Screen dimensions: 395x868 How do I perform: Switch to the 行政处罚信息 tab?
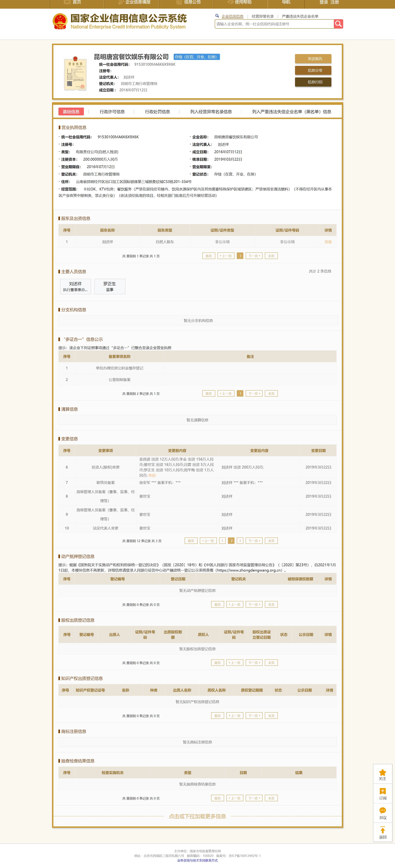tap(157, 112)
